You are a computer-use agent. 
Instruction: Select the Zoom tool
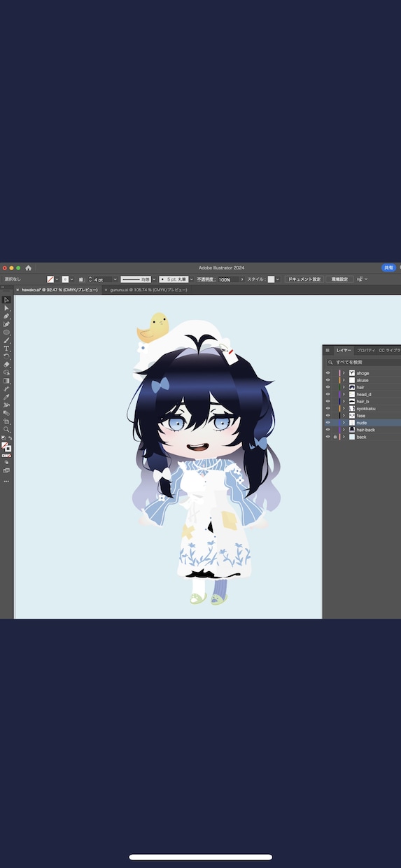[6, 430]
